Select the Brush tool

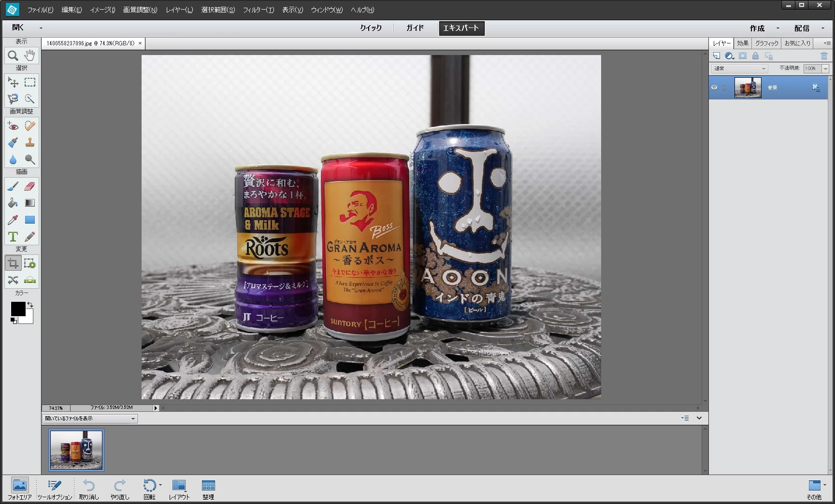13,186
